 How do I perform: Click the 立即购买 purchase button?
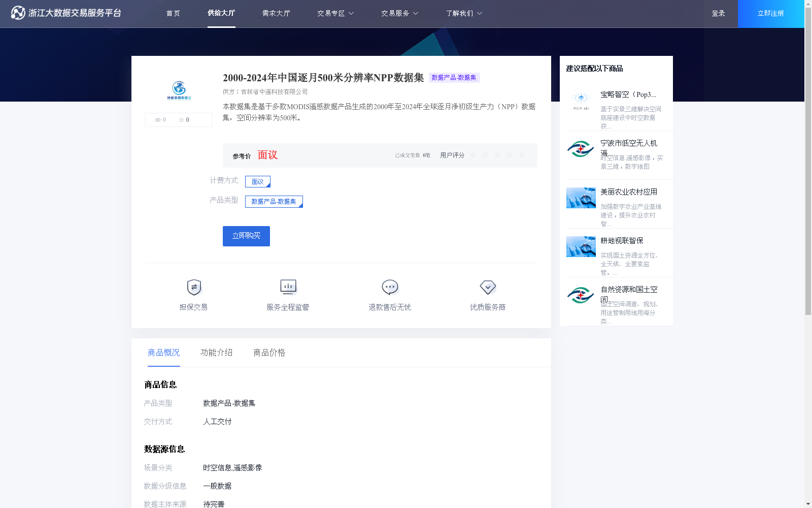(x=246, y=236)
